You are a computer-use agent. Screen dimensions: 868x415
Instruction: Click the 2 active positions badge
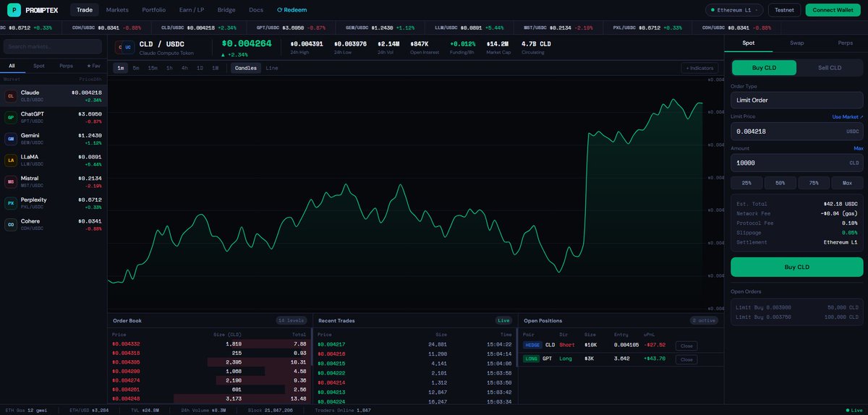(704, 320)
